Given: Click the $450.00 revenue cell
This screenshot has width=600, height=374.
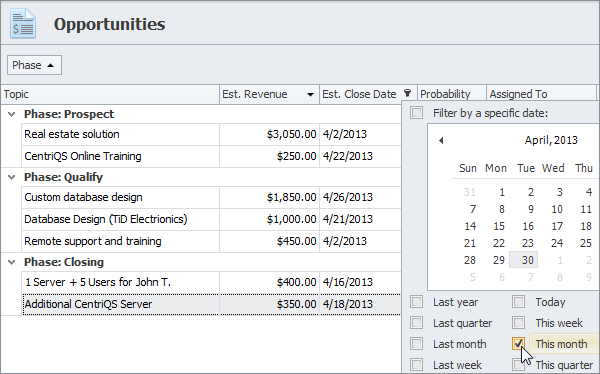Looking at the screenshot, I should 269,241.
